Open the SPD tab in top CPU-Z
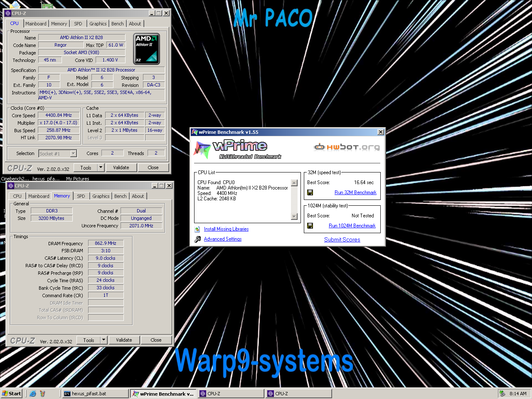532x399 pixels. 78,24
